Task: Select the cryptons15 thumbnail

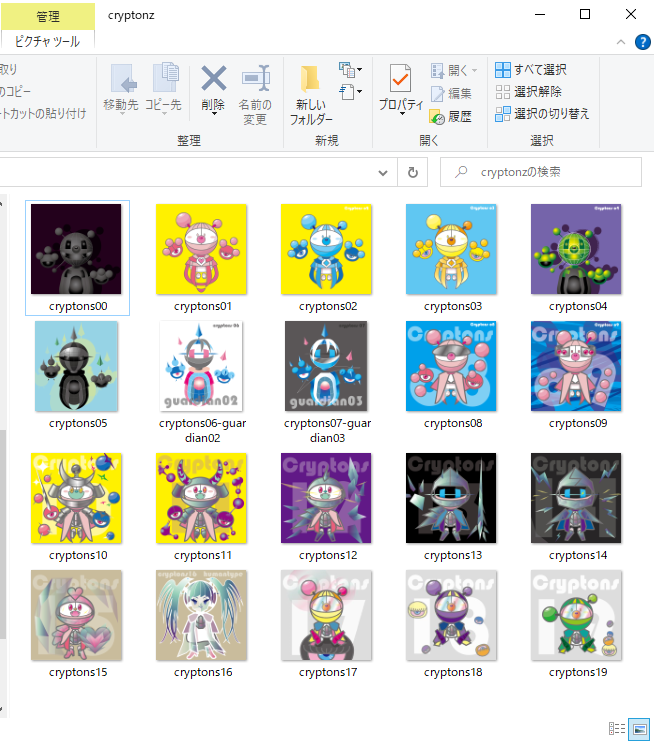Action: point(76,615)
